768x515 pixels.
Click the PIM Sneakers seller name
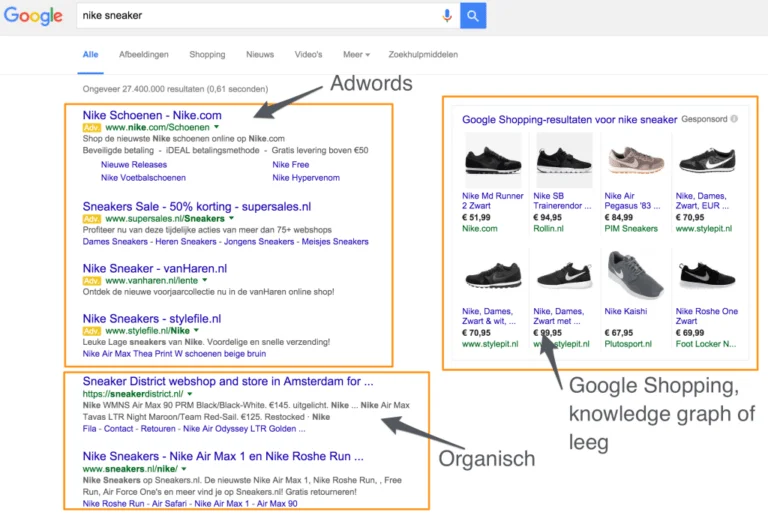[x=631, y=228]
